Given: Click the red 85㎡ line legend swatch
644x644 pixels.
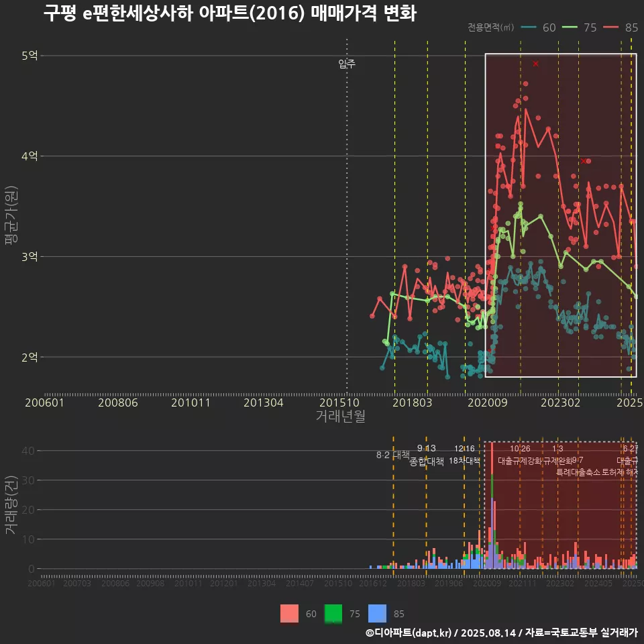Looking at the screenshot, I should coord(610,28).
